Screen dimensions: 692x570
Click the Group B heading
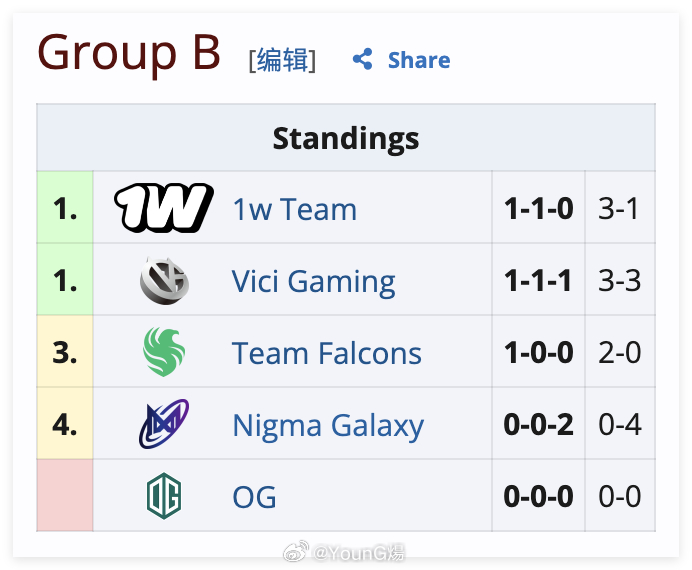[129, 53]
